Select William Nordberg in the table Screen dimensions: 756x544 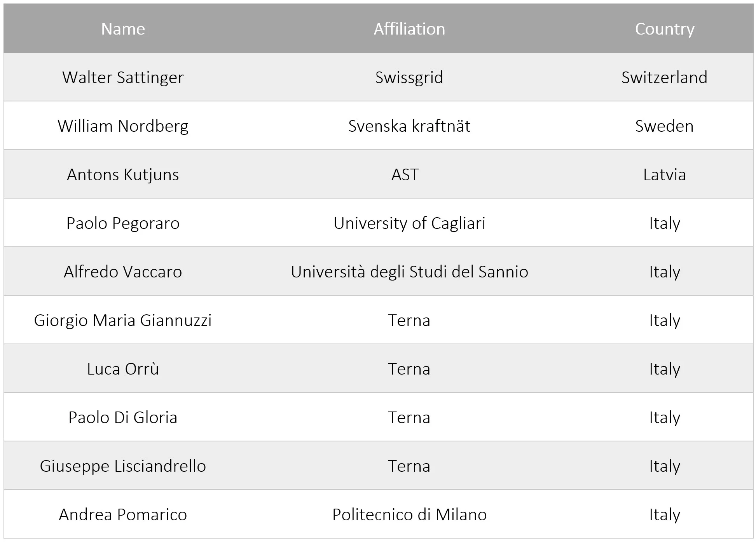coord(123,126)
